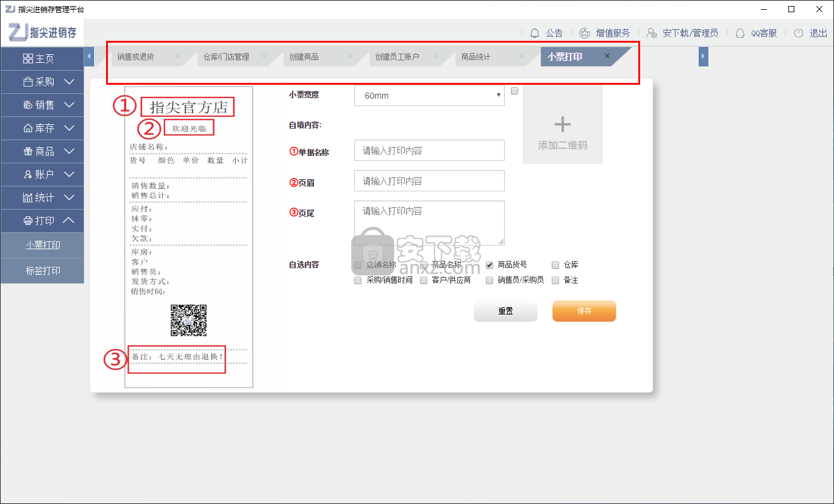This screenshot has height=504, width=834.
Task: Click the 公告 link text
Action: (x=554, y=33)
